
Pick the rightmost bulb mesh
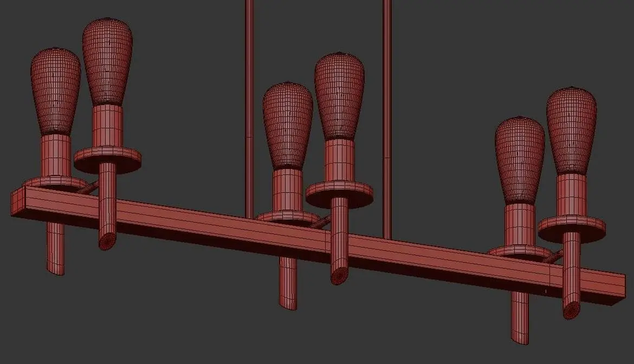571,130
